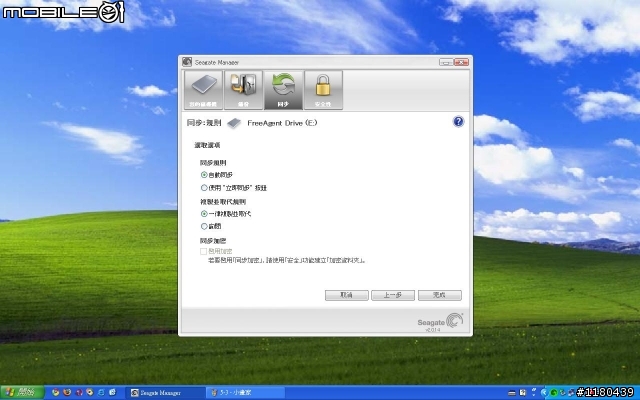Minimize the Seagate Manager window

[446, 62]
